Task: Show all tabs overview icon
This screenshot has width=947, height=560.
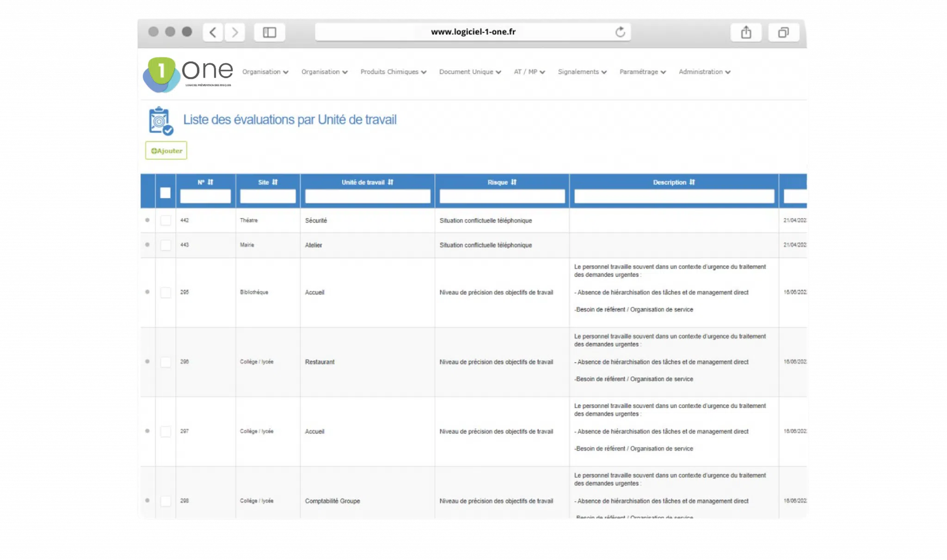Action: coord(783,32)
